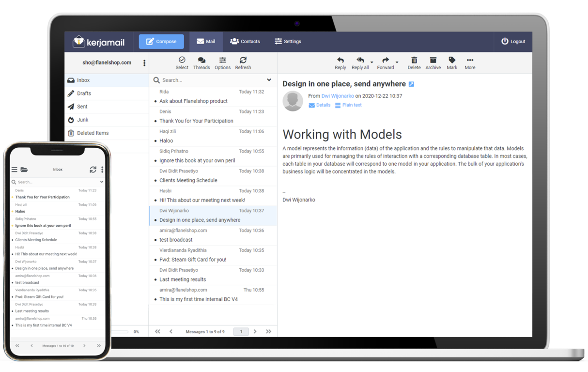Open laptop 'Ignore this book at your own peril'
The width and height of the screenshot is (588, 372).
pos(213,156)
